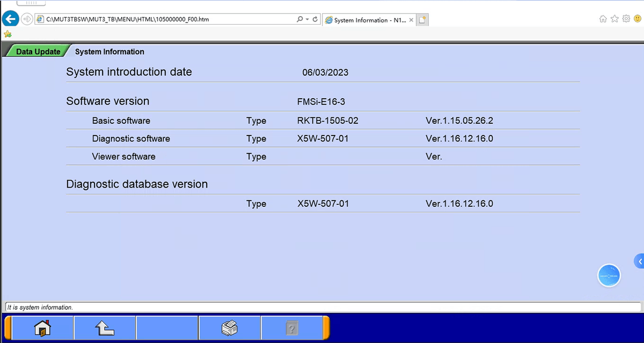
Task: Refresh the page with the reload icon
Action: 315,19
